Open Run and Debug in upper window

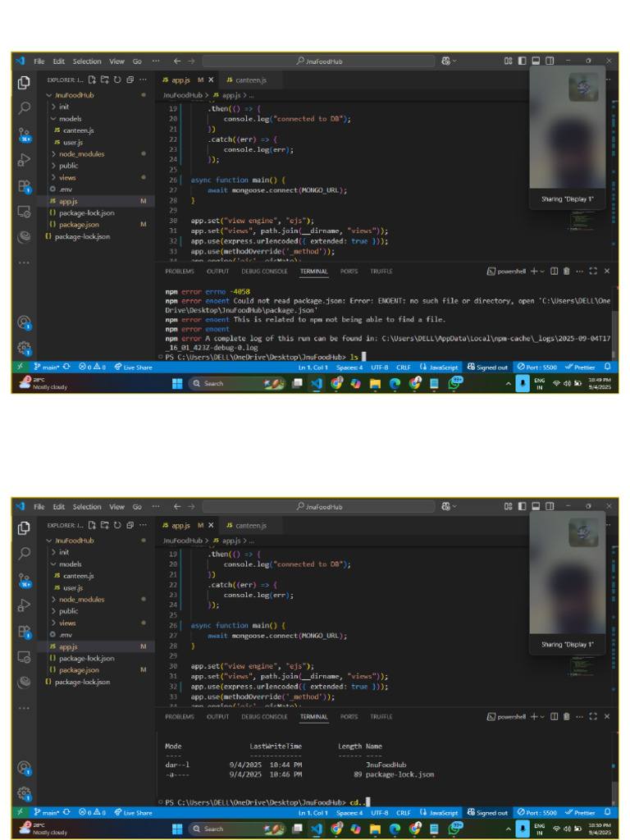point(24,160)
